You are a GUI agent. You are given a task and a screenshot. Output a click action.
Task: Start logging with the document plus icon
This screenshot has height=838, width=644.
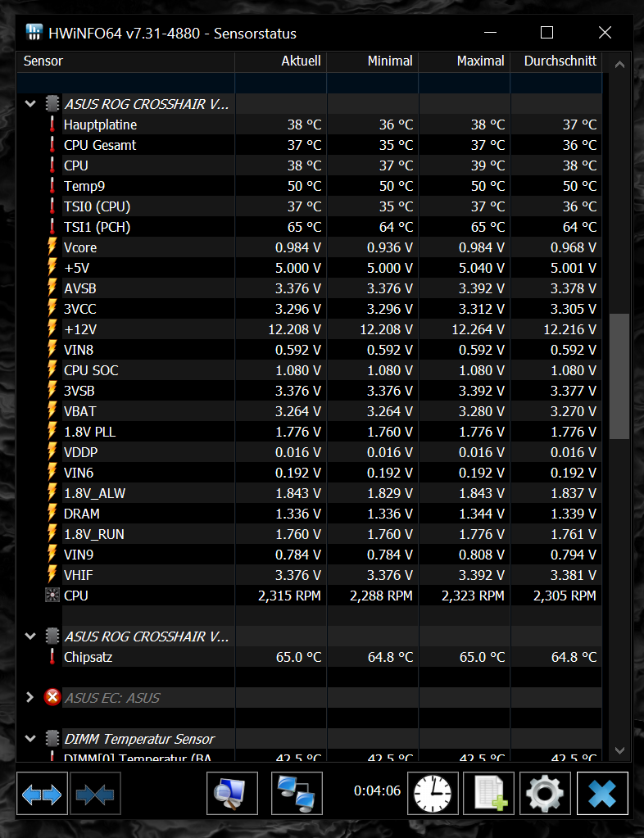(489, 794)
